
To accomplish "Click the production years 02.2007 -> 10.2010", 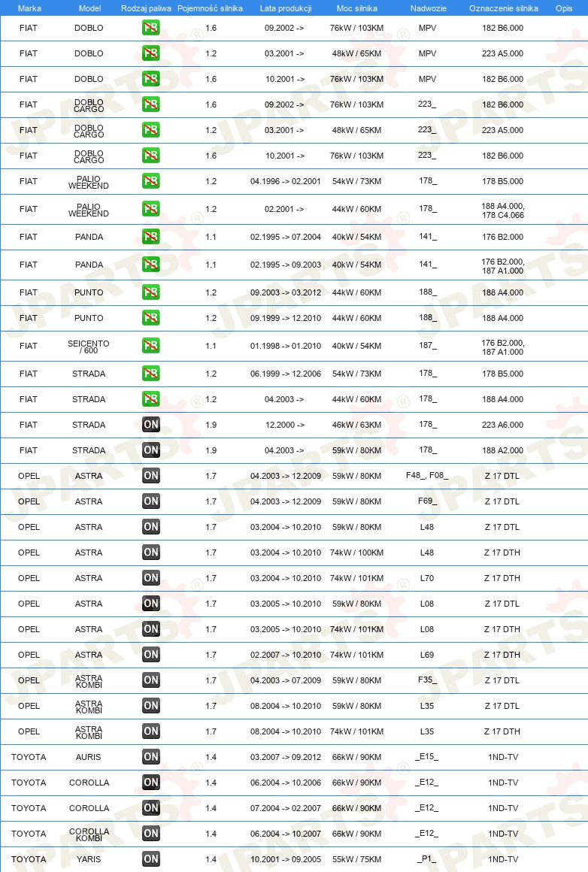I will pos(286,655).
